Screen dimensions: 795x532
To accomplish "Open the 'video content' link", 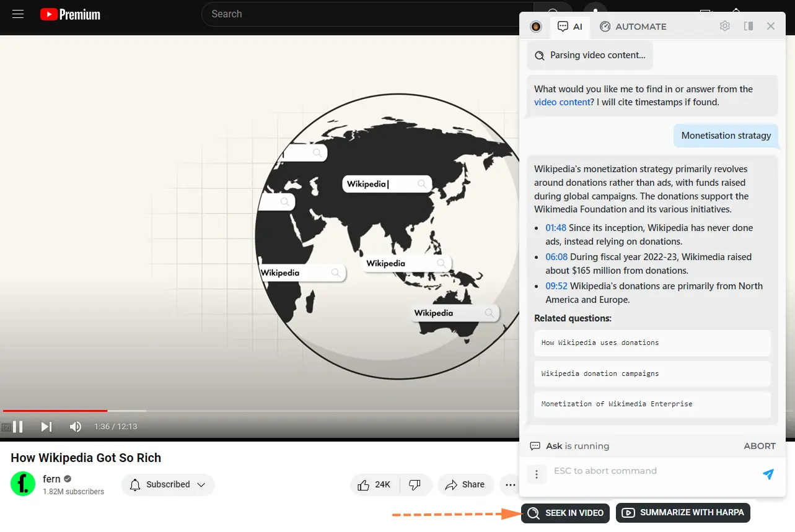I will coord(562,102).
